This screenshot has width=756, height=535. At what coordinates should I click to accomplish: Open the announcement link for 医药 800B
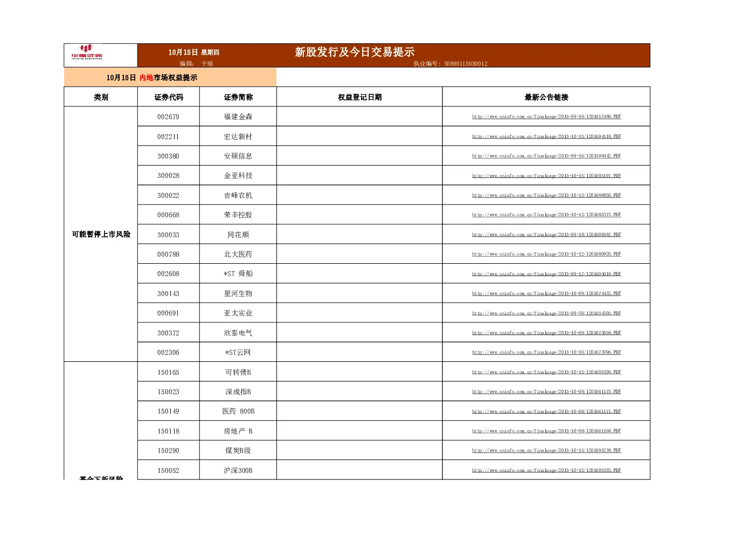546,411
